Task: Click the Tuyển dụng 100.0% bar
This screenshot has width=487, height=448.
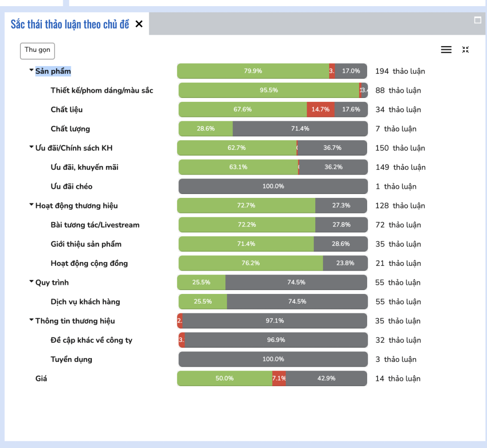Action: pos(273,360)
